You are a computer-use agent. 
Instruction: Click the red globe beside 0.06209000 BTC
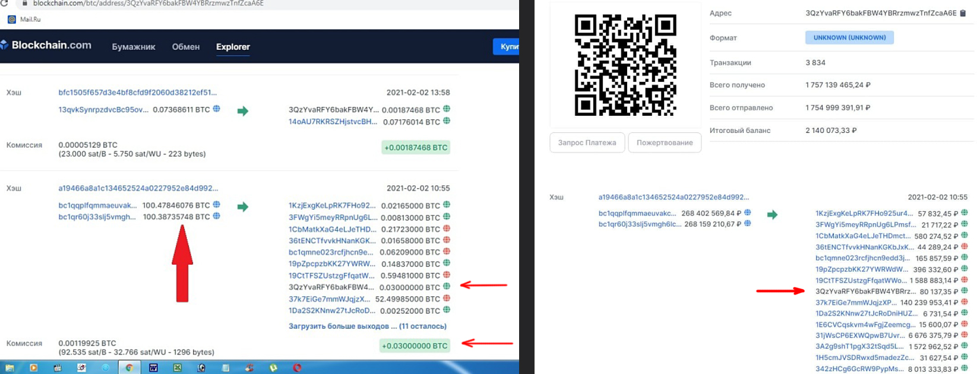click(447, 252)
